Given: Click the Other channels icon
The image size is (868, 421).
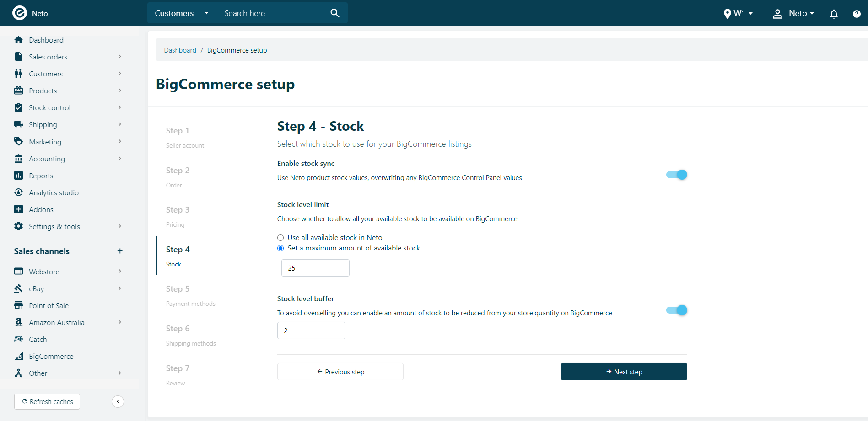Looking at the screenshot, I should click(18, 373).
